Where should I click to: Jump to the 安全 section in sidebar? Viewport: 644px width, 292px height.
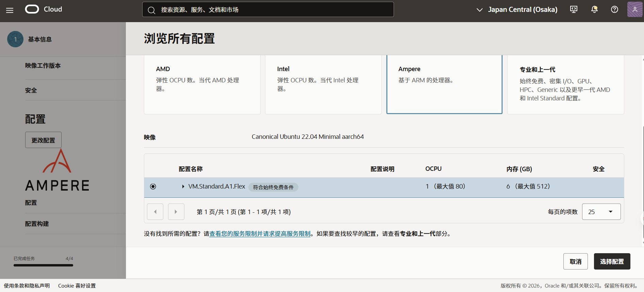pyautogui.click(x=31, y=91)
